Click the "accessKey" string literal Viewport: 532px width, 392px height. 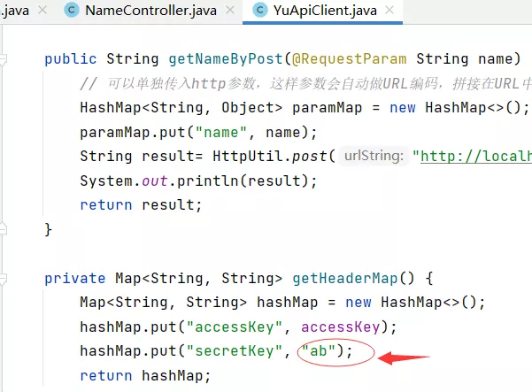235,327
